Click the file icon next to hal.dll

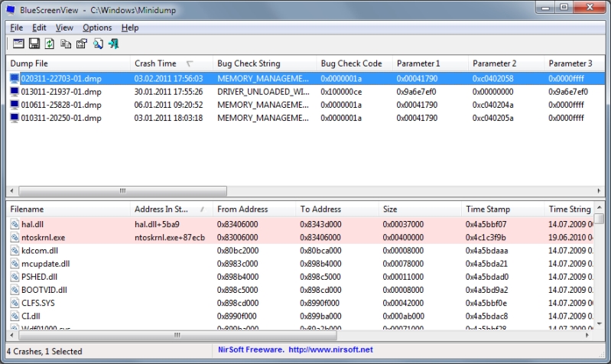point(15,225)
